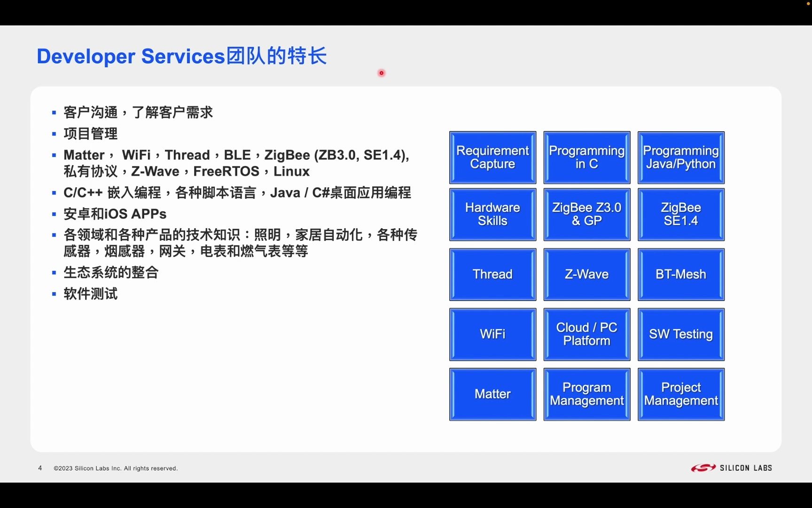Viewport: 812px width, 508px height.
Task: Click the Thread tile
Action: (x=492, y=274)
